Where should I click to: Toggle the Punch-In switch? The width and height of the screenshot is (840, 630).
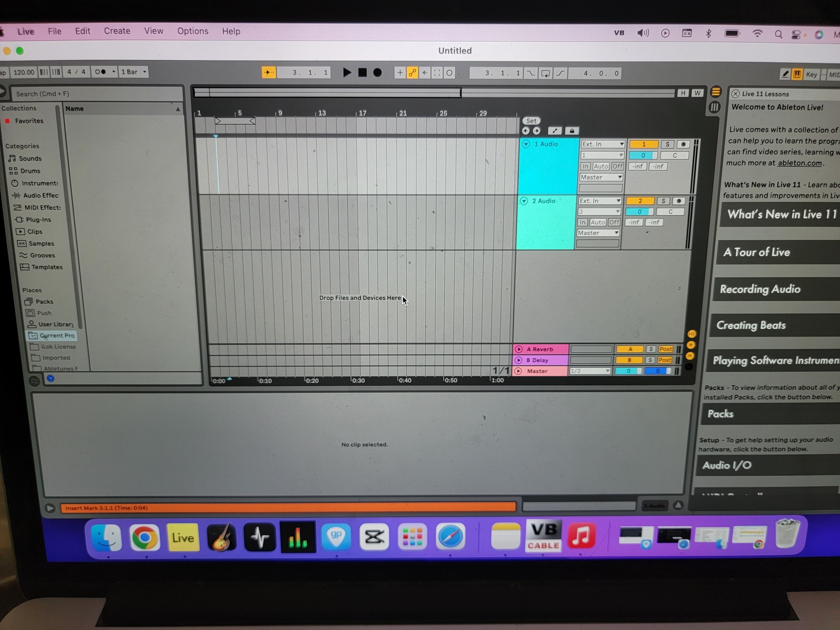(531, 73)
